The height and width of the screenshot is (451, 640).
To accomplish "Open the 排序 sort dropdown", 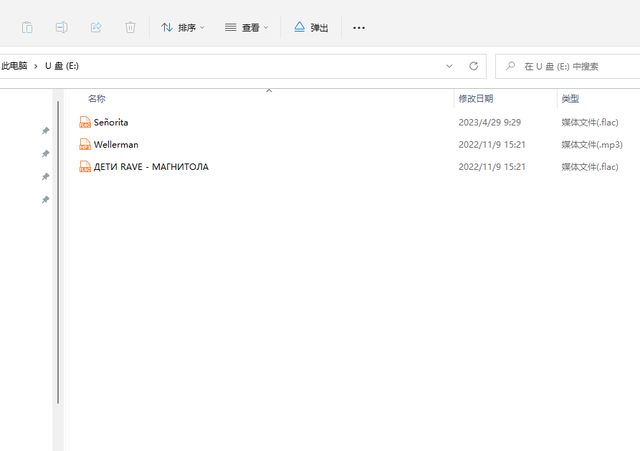I will coord(182,27).
